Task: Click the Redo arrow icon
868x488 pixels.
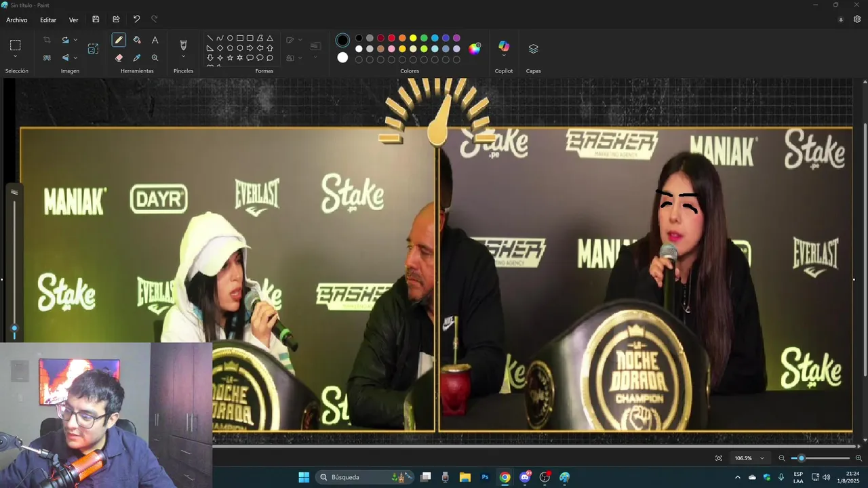Action: point(154,20)
